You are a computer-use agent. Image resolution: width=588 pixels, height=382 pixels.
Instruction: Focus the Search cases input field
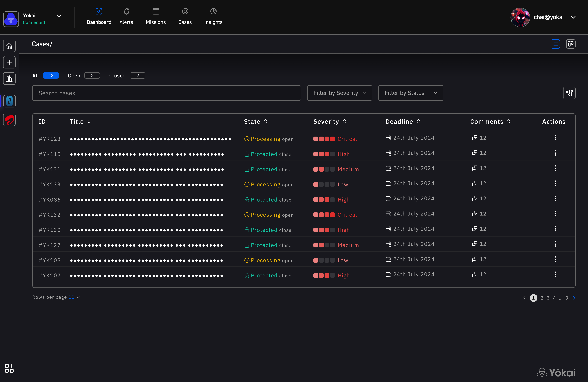point(167,93)
